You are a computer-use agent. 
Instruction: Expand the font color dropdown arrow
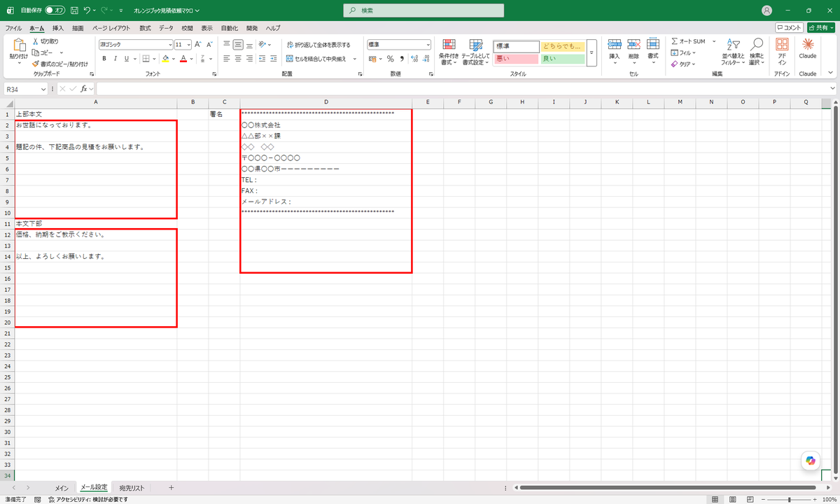190,59
